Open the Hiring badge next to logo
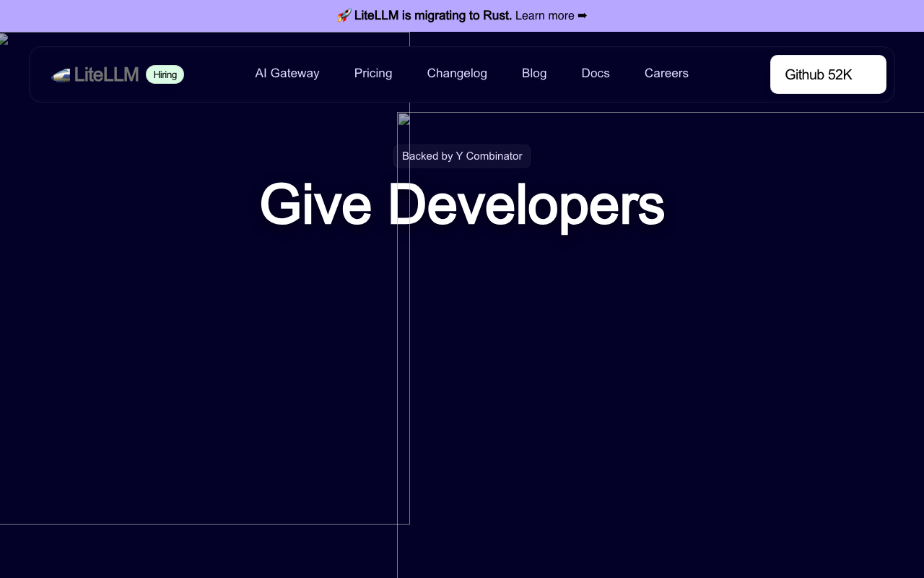Image resolution: width=924 pixels, height=578 pixels. coord(165,74)
